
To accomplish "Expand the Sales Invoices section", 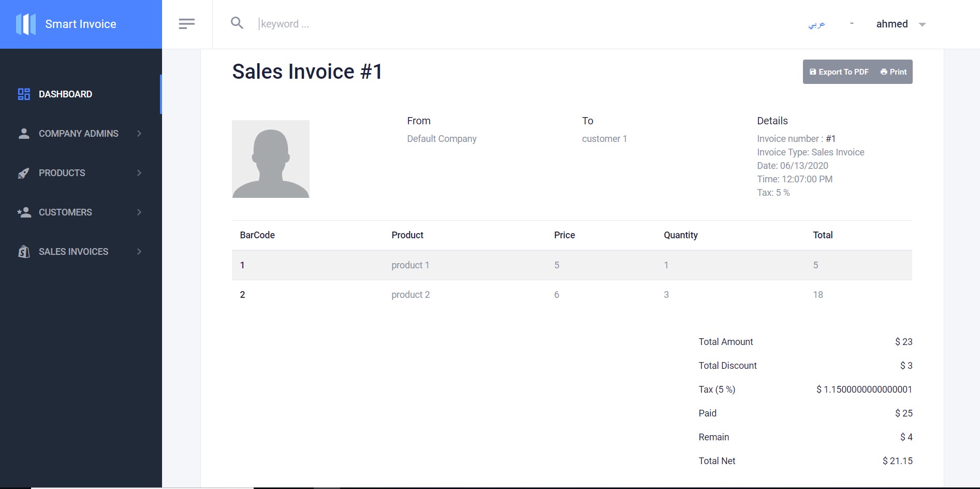I will (139, 252).
